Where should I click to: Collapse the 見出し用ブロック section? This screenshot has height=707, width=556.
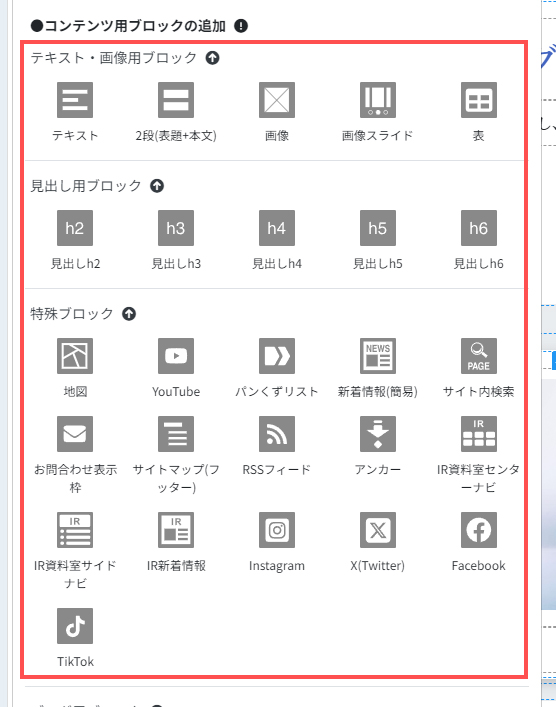[157, 186]
